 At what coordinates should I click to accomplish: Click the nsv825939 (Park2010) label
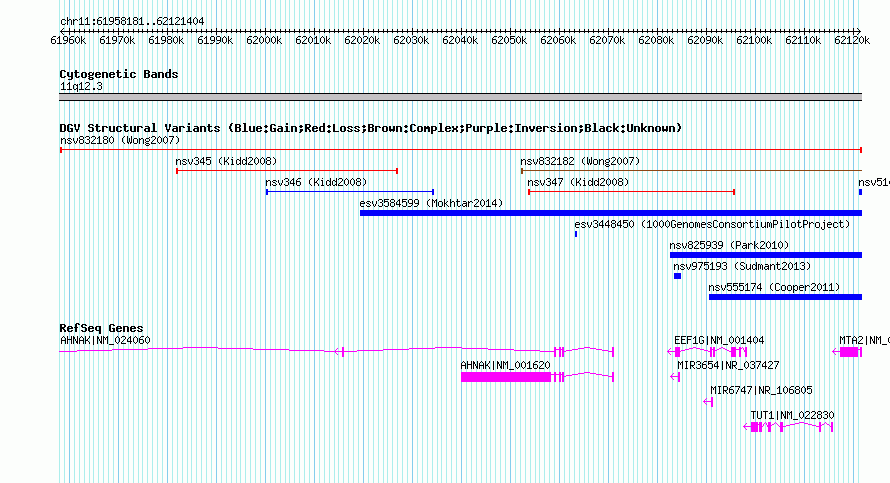729,245
